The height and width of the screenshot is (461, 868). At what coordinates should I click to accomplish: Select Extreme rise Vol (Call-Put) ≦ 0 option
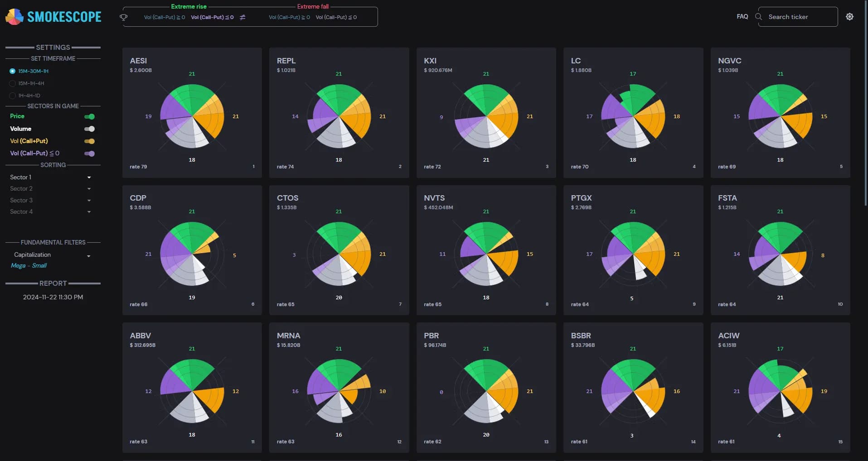click(x=212, y=17)
